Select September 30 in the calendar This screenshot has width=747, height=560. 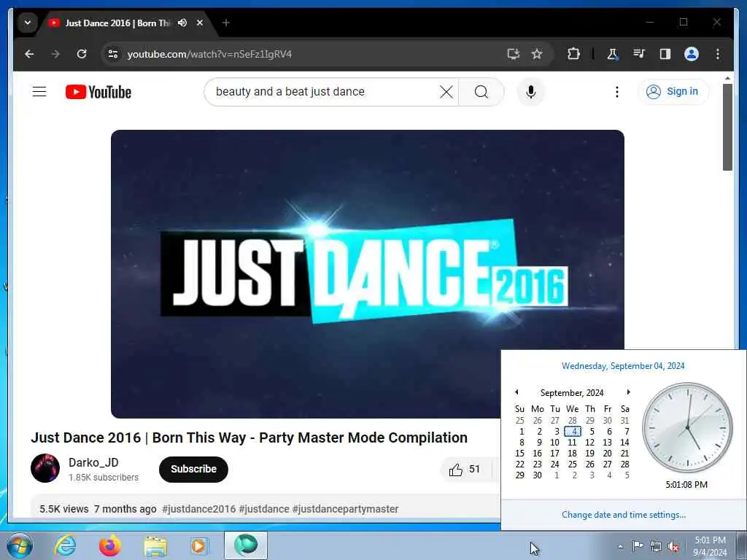(x=538, y=475)
